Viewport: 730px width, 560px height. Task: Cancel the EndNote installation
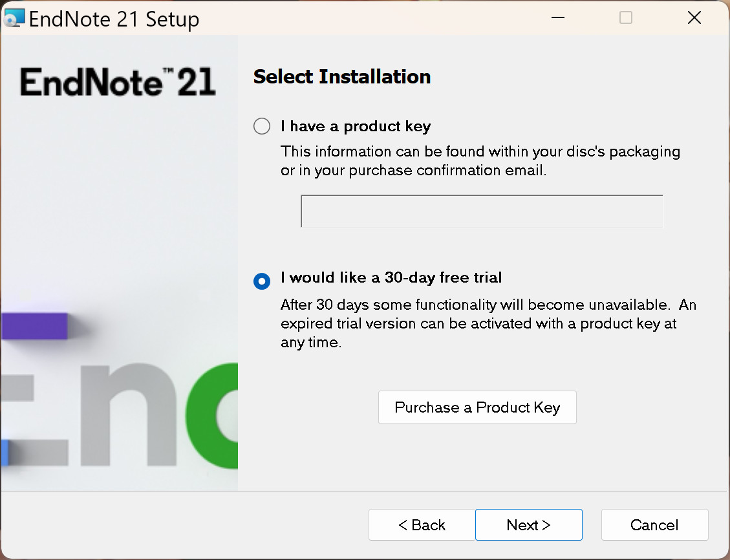654,525
